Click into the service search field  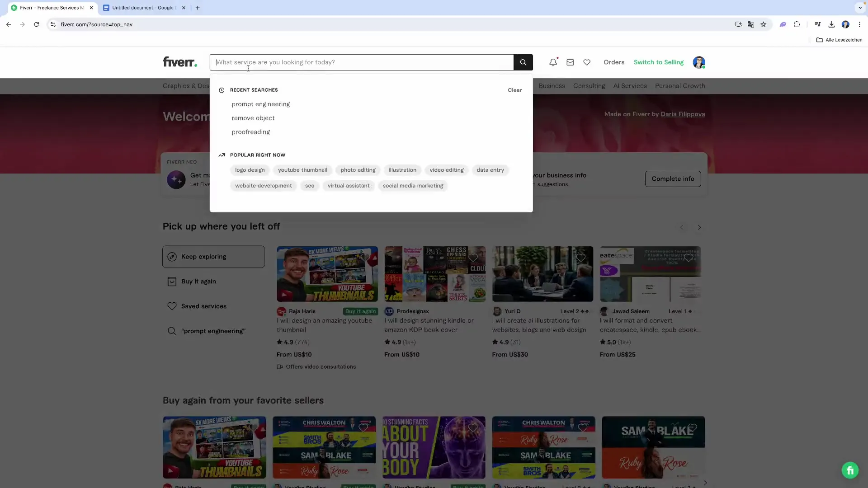pyautogui.click(x=362, y=62)
